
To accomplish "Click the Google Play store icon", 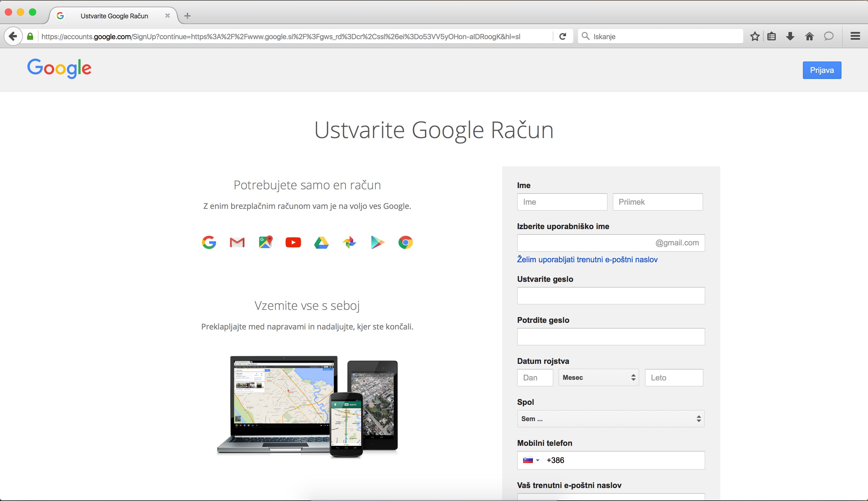I will tap(377, 242).
